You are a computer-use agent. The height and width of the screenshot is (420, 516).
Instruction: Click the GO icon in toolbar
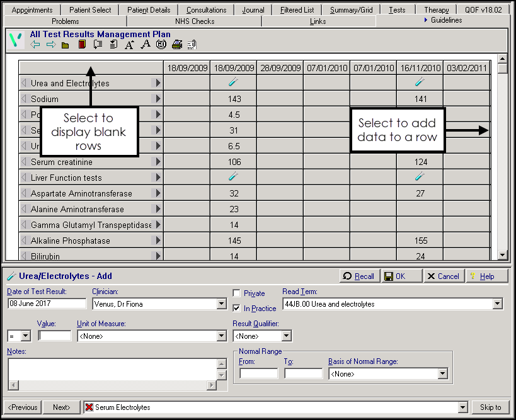tap(161, 45)
